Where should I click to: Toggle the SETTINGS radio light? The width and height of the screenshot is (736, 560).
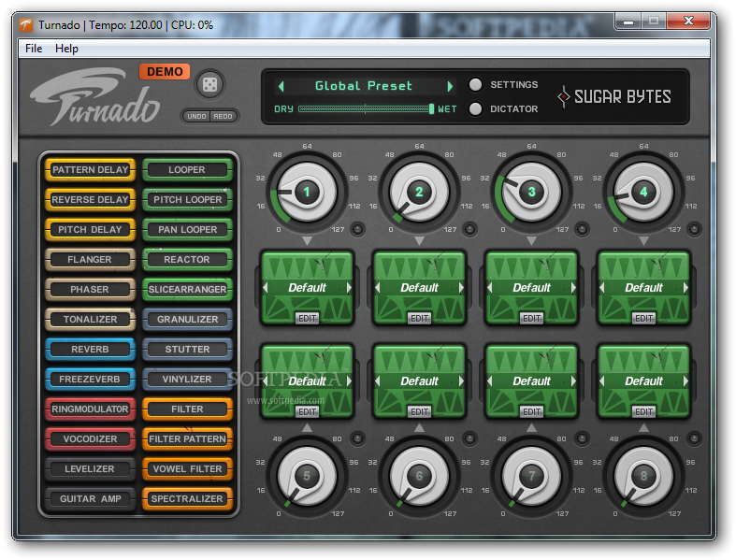475,84
